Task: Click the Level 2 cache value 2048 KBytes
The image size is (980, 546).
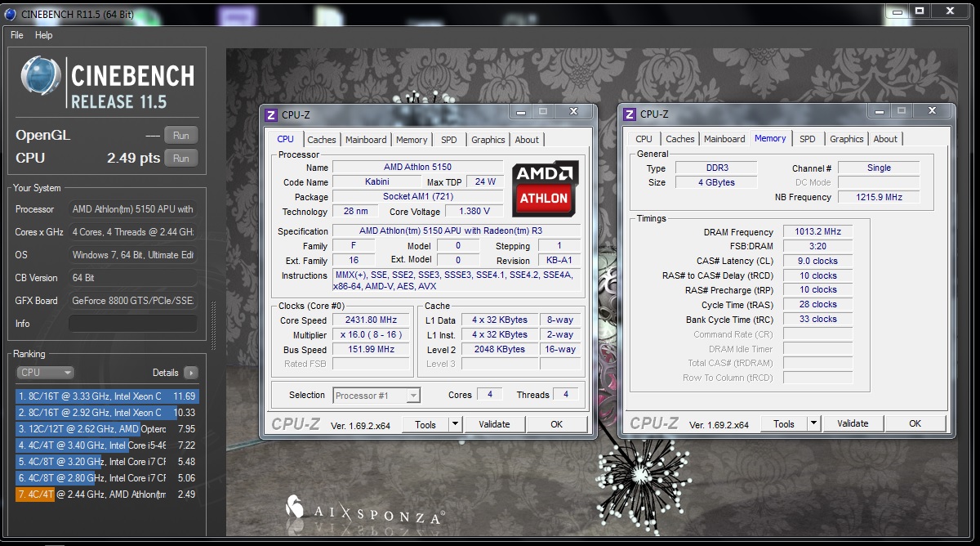Action: click(499, 349)
